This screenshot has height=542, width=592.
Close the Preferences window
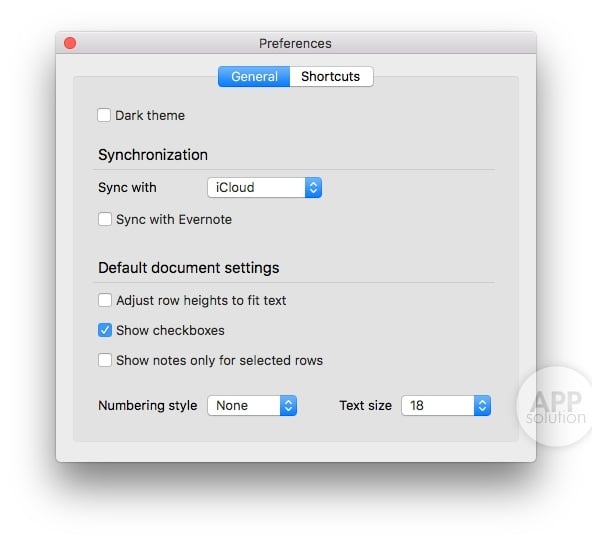pyautogui.click(x=70, y=43)
